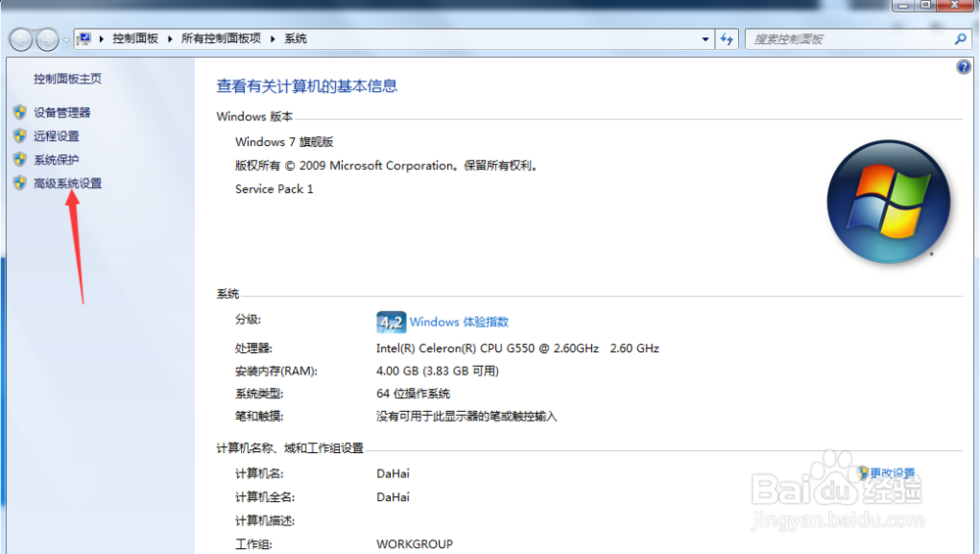Select 系统 breadcrumb in address bar
Viewport: 980px width, 554px height.
[x=296, y=39]
